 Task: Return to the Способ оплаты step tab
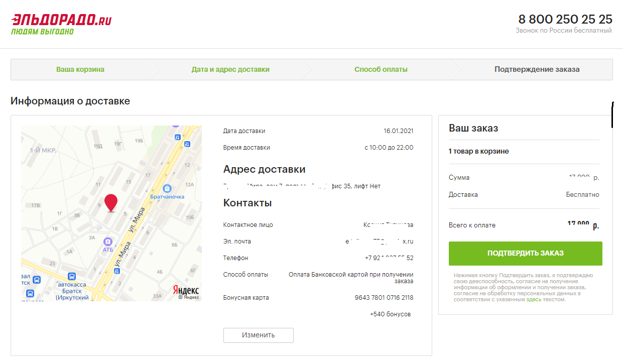381,69
